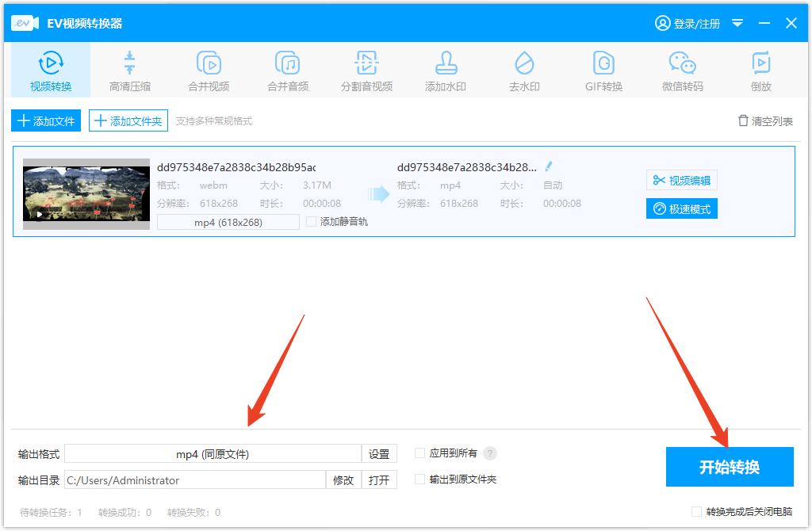Open the 添加水印 tool
The image size is (812, 531).
(x=446, y=71)
